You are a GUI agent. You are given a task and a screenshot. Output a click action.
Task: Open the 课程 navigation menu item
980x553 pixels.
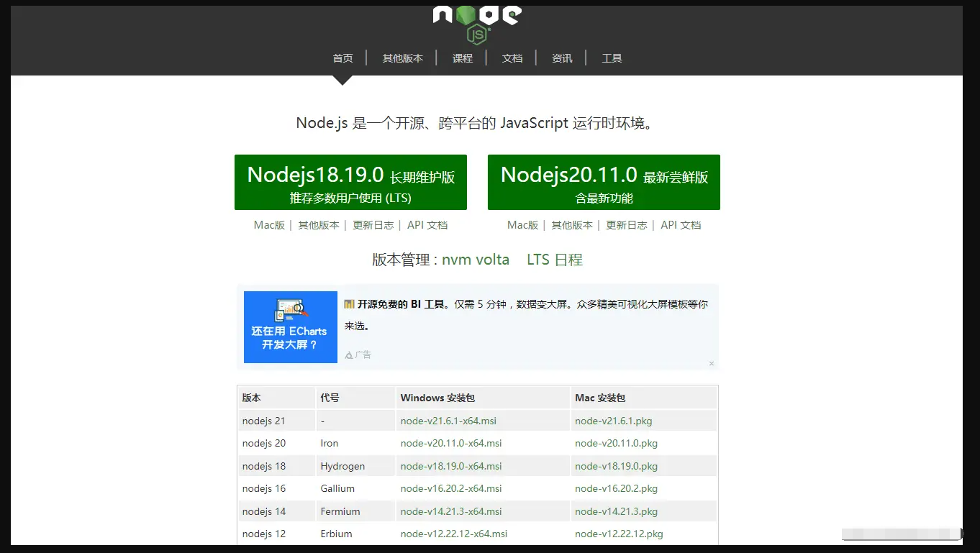click(x=463, y=58)
